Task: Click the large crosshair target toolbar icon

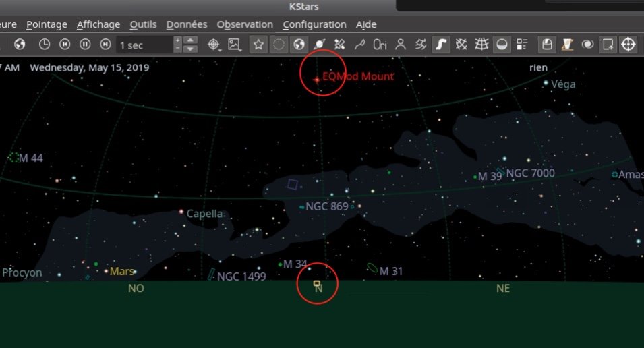Action: click(628, 45)
